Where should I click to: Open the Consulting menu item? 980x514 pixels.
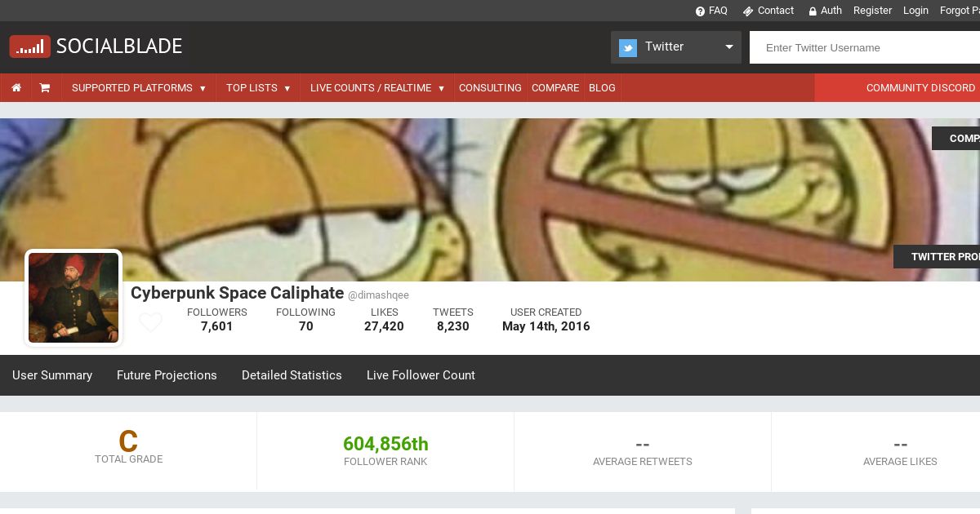(490, 87)
